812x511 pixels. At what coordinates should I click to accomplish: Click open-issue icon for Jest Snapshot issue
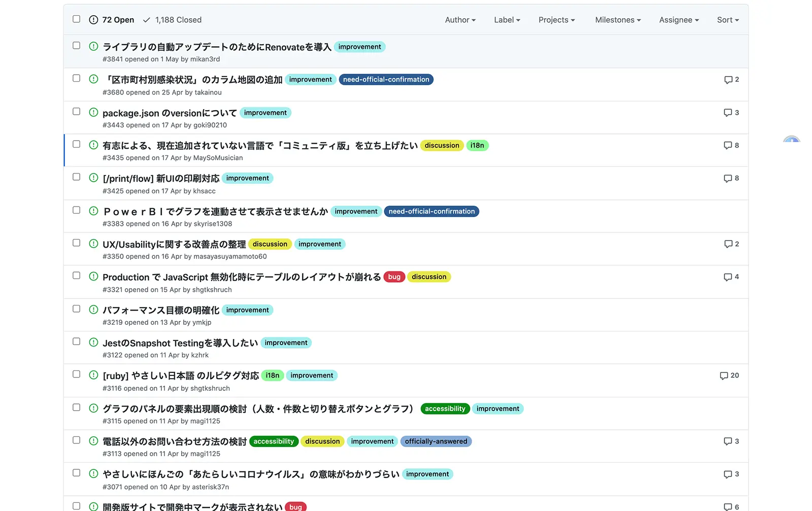click(x=93, y=342)
